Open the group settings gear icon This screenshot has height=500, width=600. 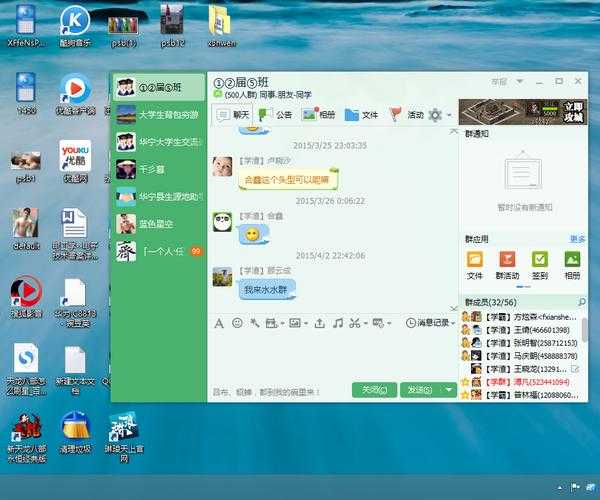435,115
